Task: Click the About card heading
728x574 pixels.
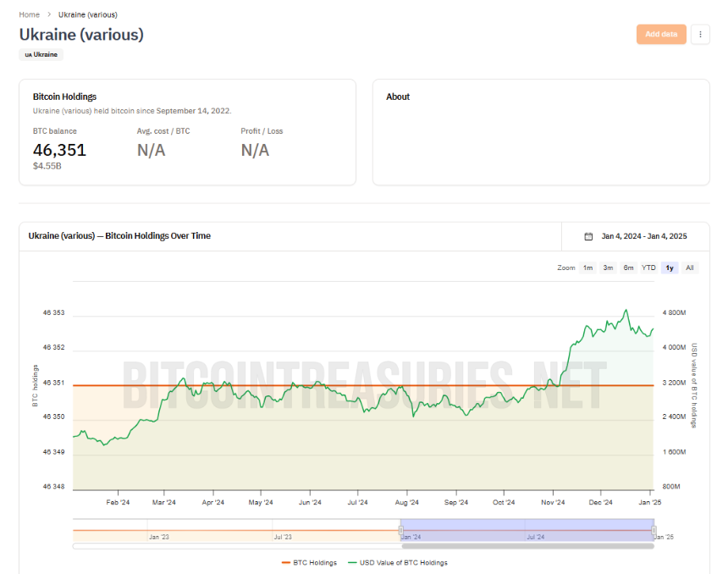Action: 398,97
